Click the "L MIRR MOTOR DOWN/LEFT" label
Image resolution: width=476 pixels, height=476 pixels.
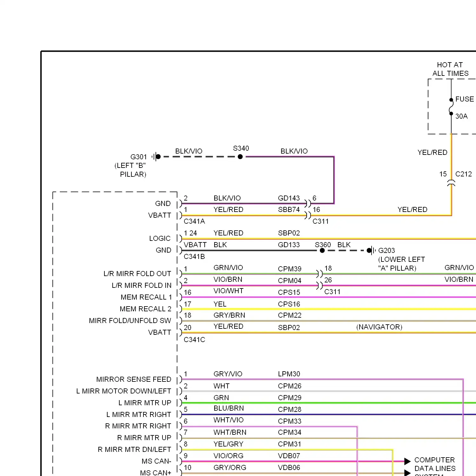click(x=123, y=391)
